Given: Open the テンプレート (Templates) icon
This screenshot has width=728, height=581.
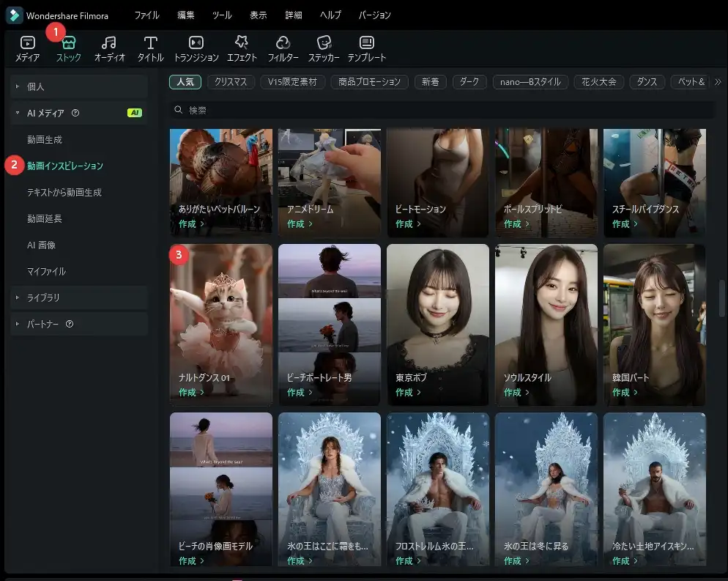Looking at the screenshot, I should 367,48.
